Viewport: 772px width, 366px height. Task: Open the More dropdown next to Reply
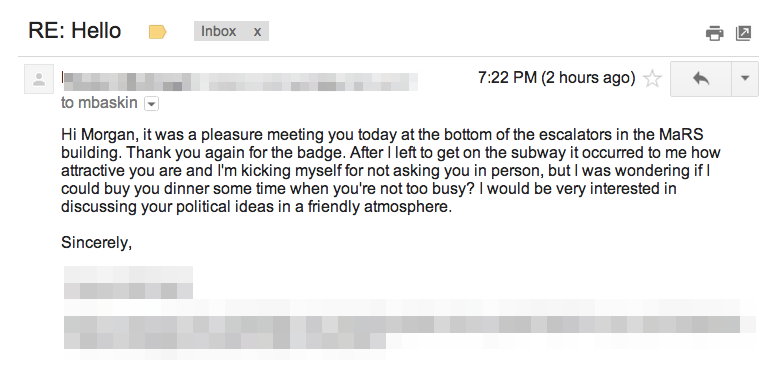point(745,79)
